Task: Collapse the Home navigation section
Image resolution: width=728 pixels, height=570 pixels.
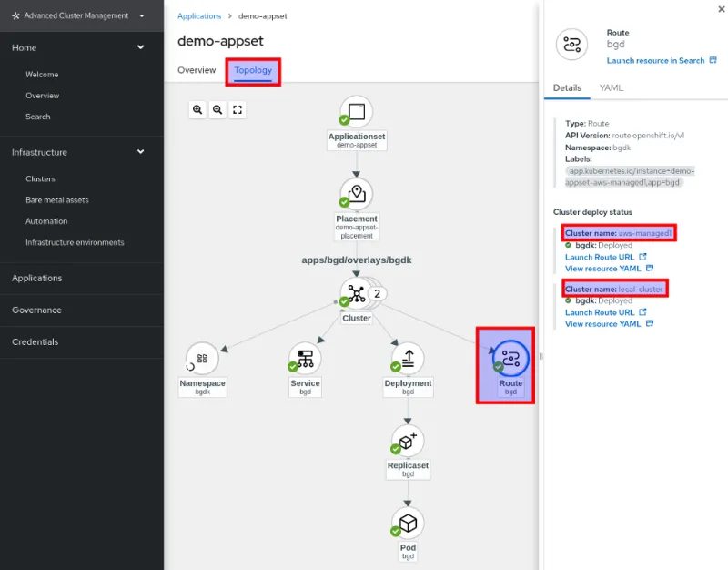Action: 141,47
